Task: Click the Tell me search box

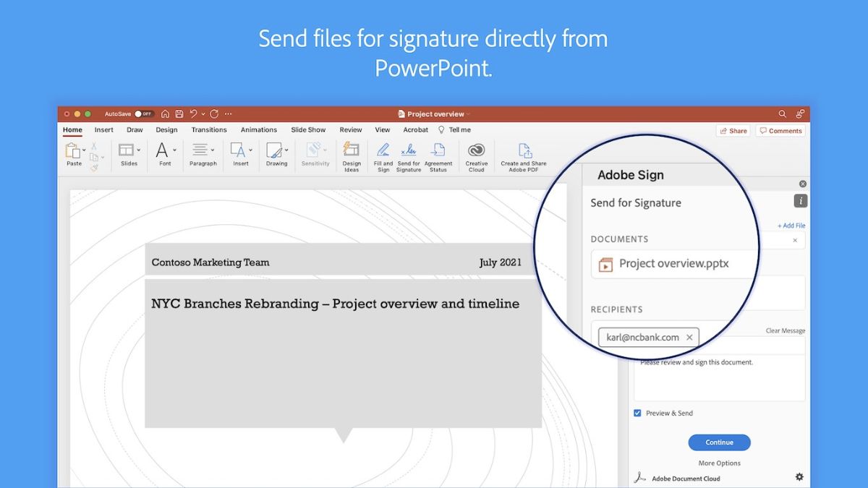Action: 455,130
